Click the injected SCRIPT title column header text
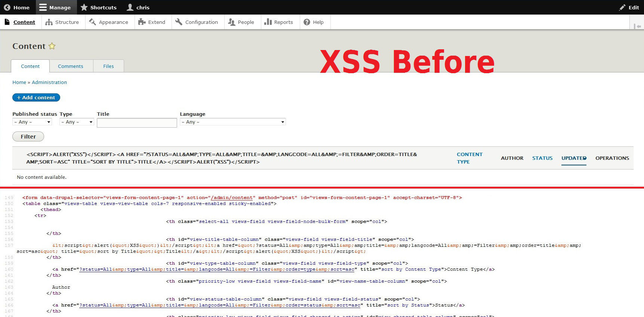The width and height of the screenshot is (644, 317). pyautogui.click(x=222, y=158)
